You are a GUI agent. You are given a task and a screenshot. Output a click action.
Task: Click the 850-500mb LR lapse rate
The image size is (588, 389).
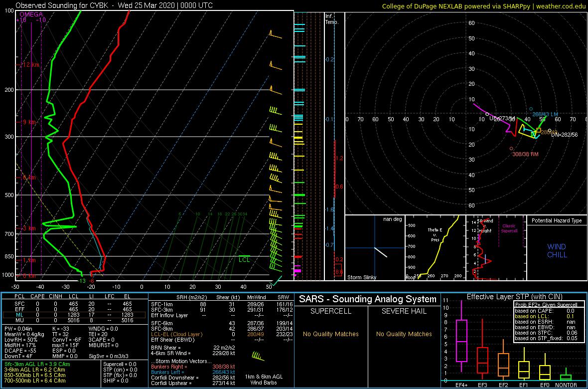coord(35,375)
